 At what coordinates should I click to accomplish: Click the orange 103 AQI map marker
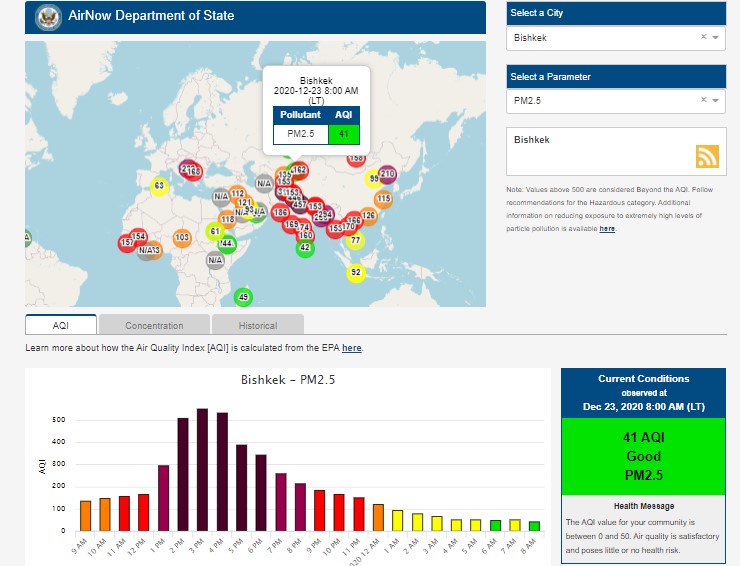[182, 238]
